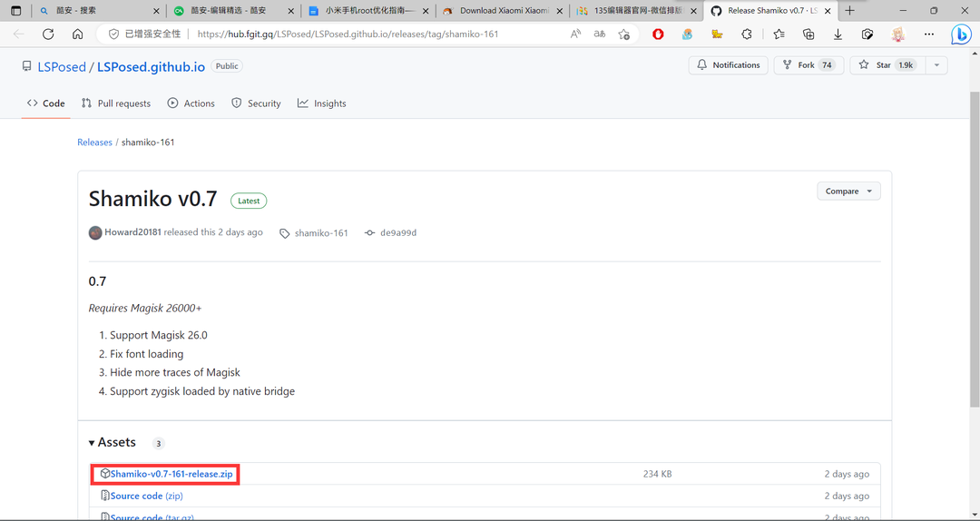Click the Latest release badge
The height and width of the screenshot is (521, 980).
pyautogui.click(x=249, y=201)
